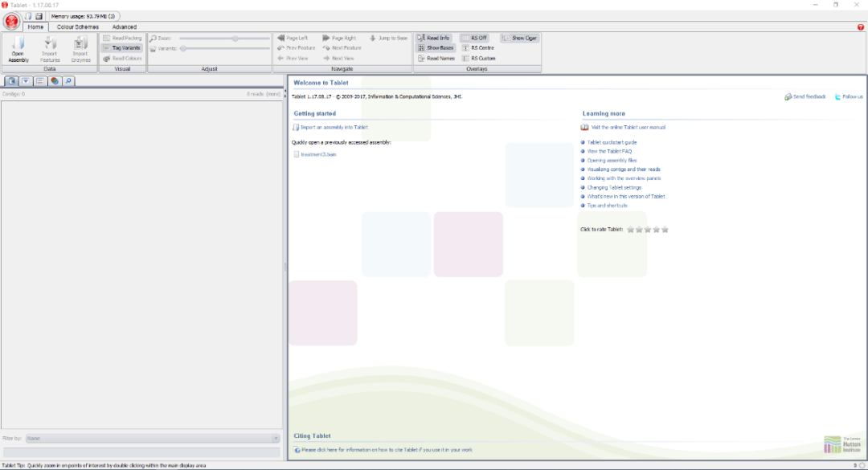Click Import an assembly into Tablet link
The width and height of the screenshot is (868, 470).
[x=334, y=127]
